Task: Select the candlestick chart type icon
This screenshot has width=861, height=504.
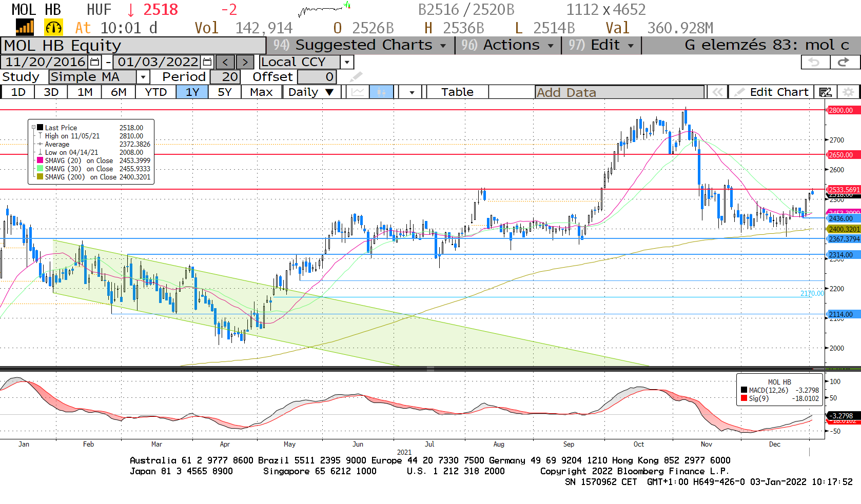Action: coord(381,92)
